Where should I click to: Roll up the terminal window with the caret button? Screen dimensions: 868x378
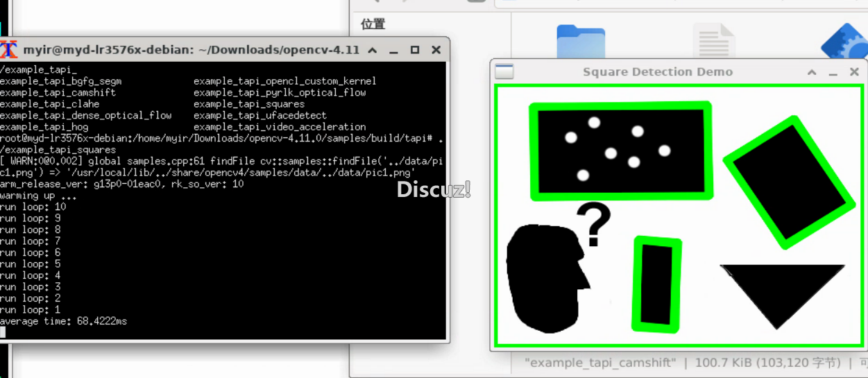tap(373, 50)
